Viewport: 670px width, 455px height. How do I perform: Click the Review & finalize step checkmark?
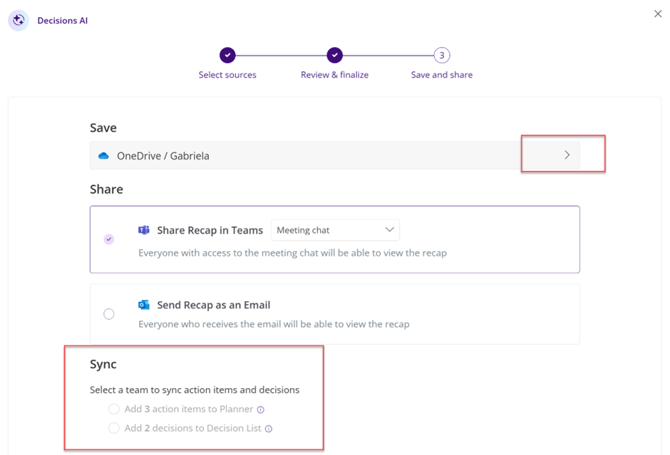click(335, 56)
